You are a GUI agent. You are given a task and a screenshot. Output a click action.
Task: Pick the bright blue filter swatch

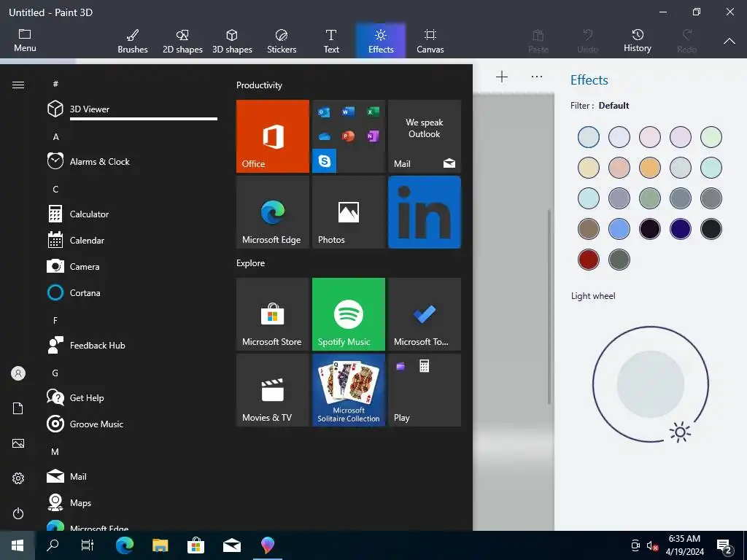tap(619, 229)
